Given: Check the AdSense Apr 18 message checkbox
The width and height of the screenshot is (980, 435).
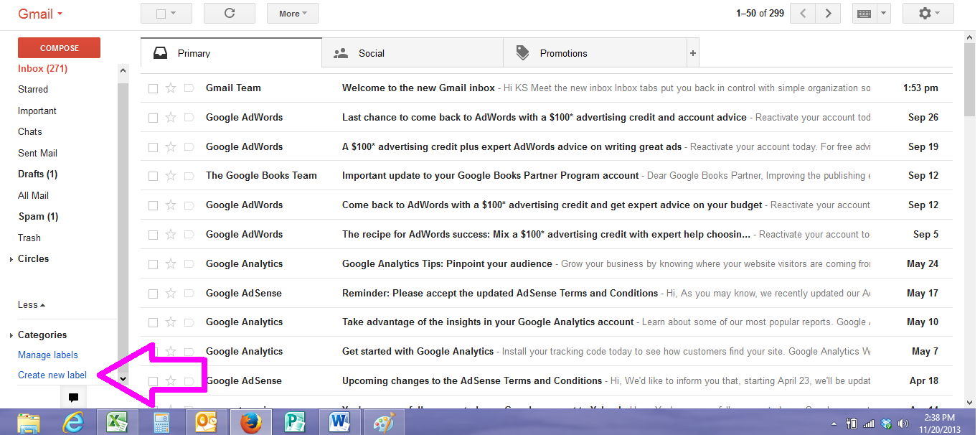Looking at the screenshot, I should (153, 381).
